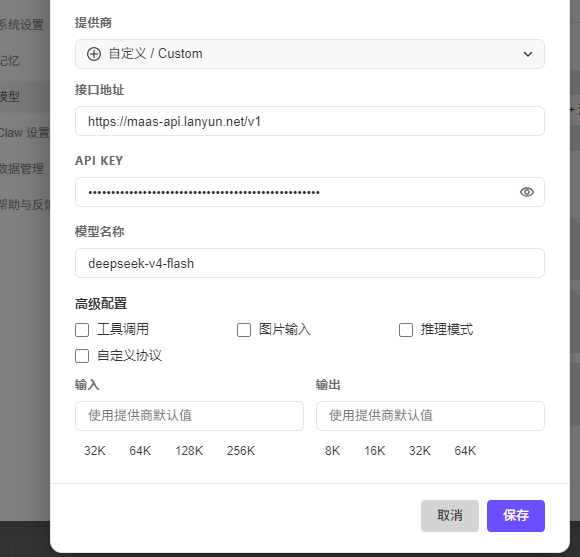Click the 保存 save button

(x=516, y=516)
